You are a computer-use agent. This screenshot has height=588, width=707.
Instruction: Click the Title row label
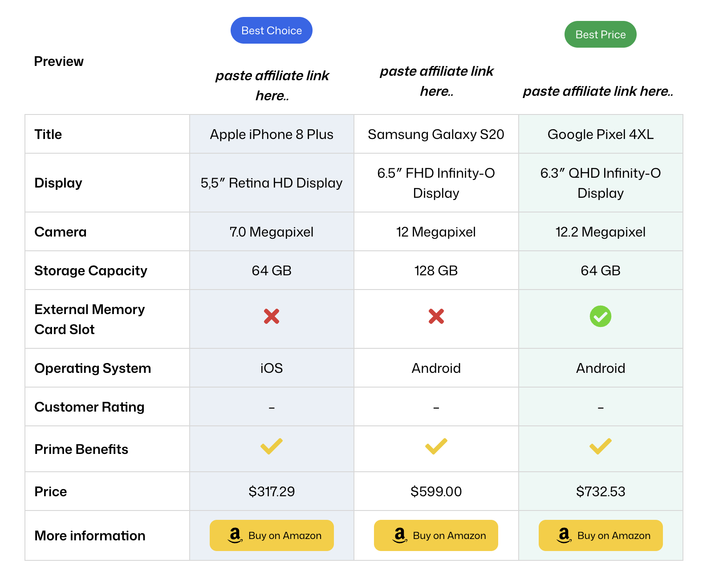tap(48, 135)
